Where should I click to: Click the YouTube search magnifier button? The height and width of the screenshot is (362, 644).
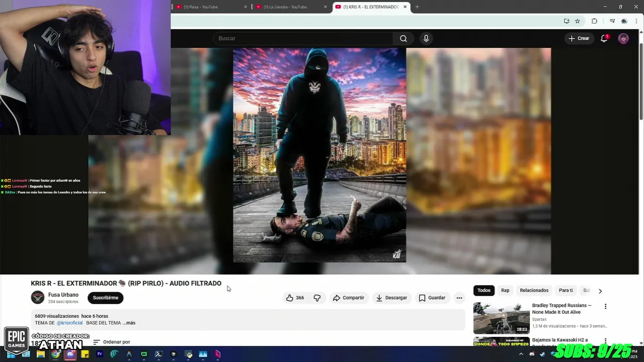(x=403, y=39)
